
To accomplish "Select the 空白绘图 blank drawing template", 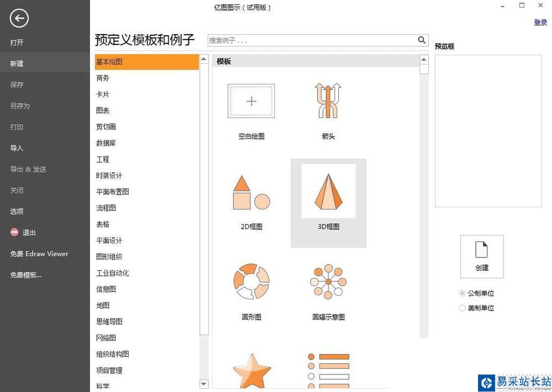I will [251, 101].
